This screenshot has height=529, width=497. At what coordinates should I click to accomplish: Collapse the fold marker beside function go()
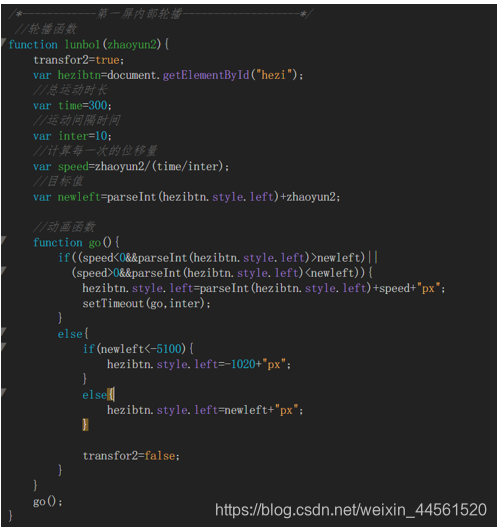(x=3, y=240)
